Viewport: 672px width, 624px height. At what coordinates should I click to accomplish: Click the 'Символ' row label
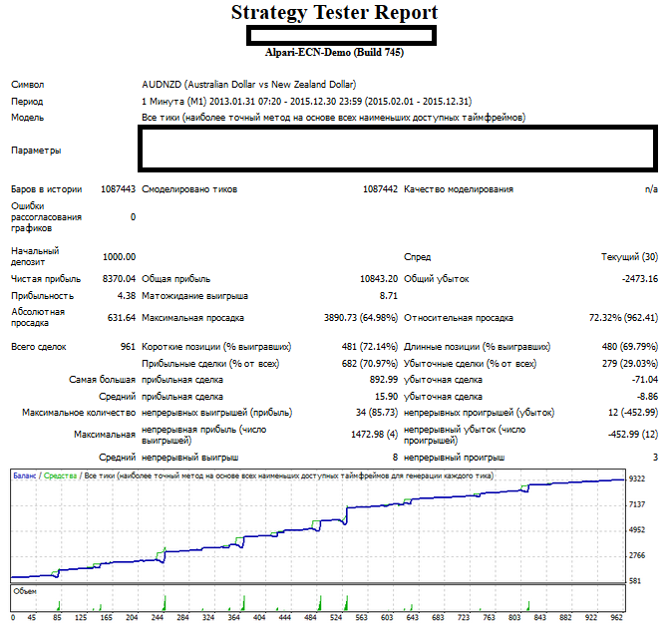click(x=28, y=85)
